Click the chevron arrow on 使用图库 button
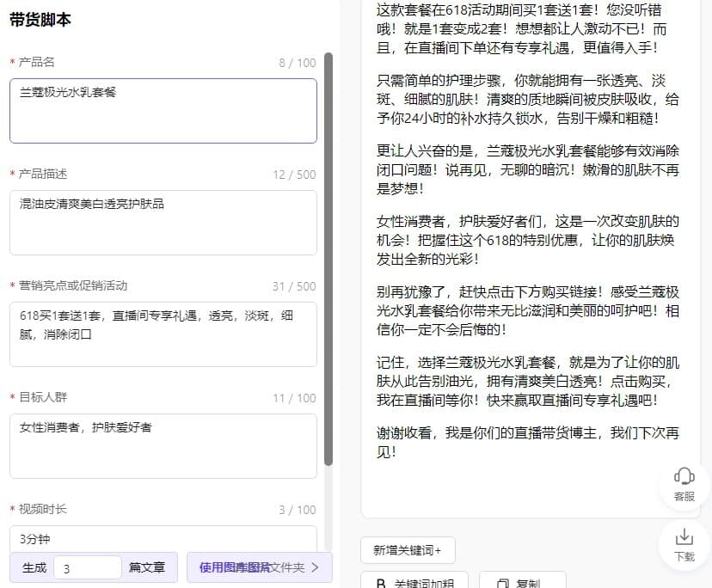The width and height of the screenshot is (712, 588). 315,567
